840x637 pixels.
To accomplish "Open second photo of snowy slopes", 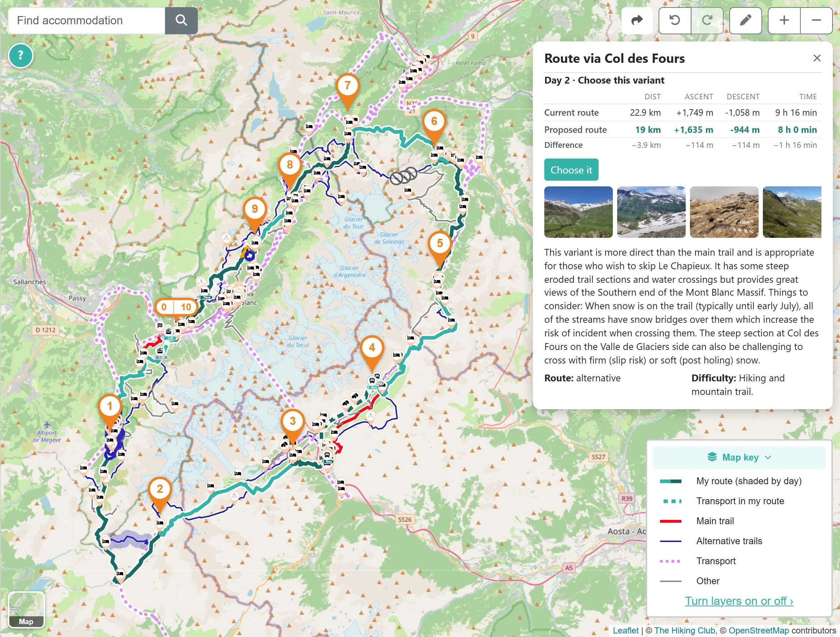I will point(651,212).
